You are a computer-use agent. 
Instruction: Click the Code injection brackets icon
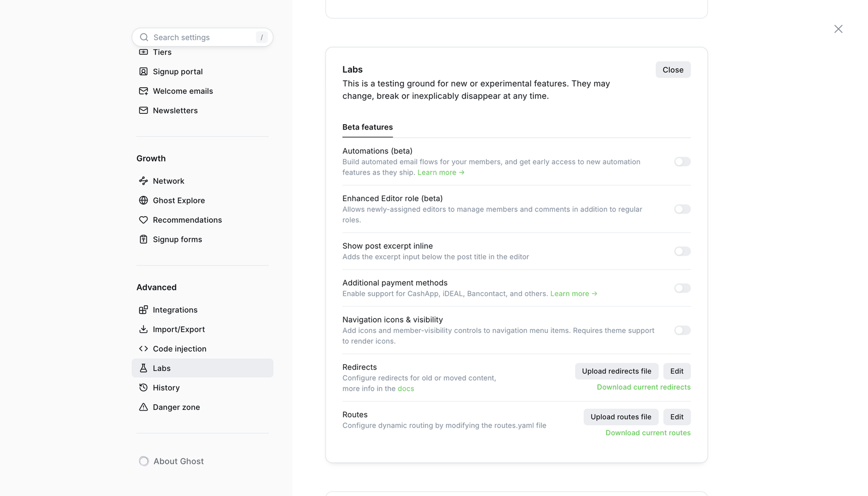[x=143, y=349]
